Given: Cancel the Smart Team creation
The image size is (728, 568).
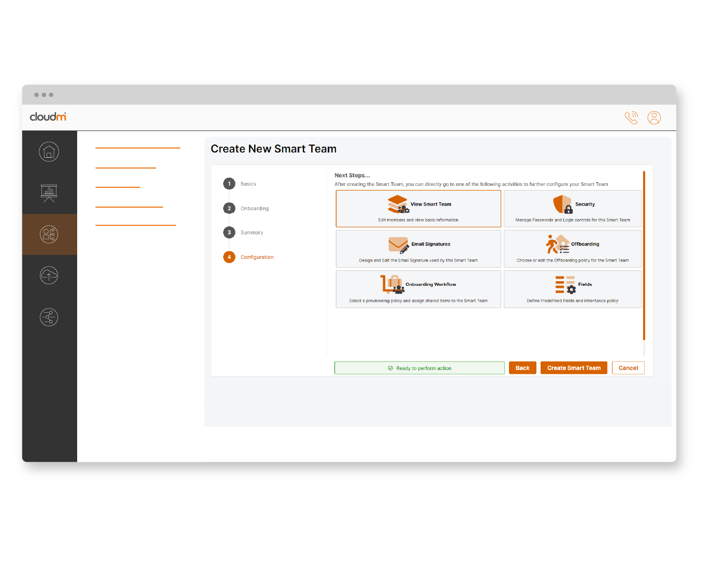Looking at the screenshot, I should click(628, 368).
